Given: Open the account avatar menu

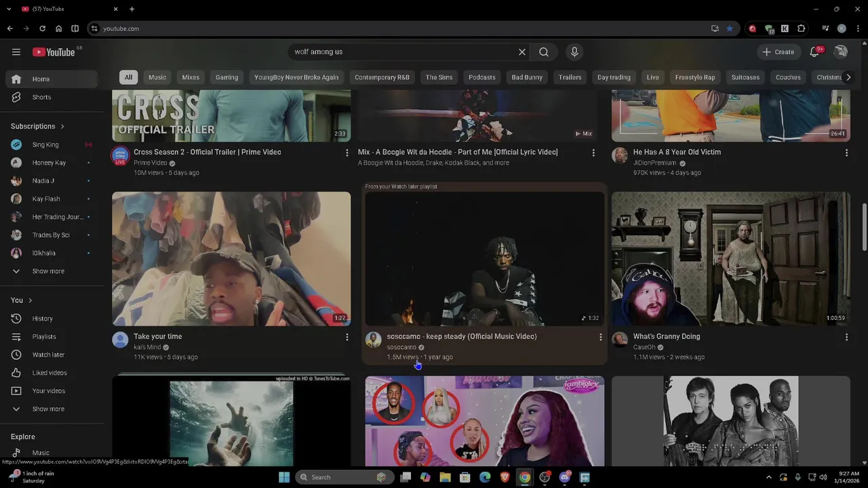Looking at the screenshot, I should (841, 52).
